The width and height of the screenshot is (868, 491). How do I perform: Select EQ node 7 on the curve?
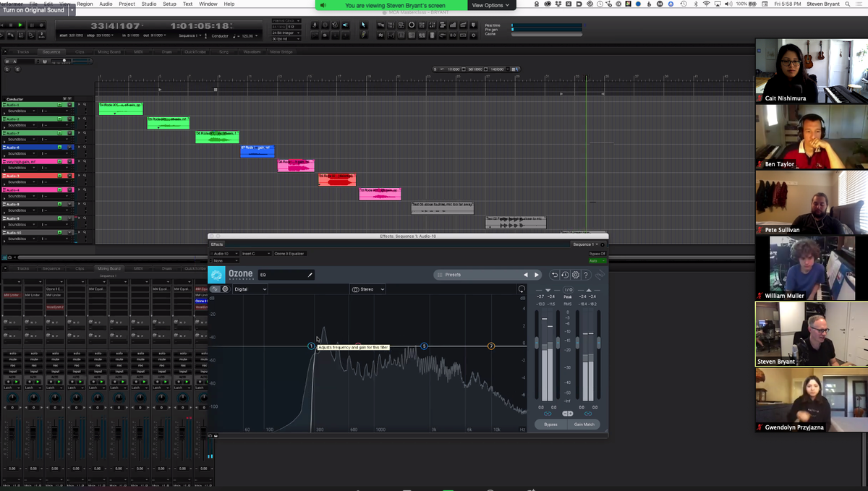pyautogui.click(x=491, y=346)
